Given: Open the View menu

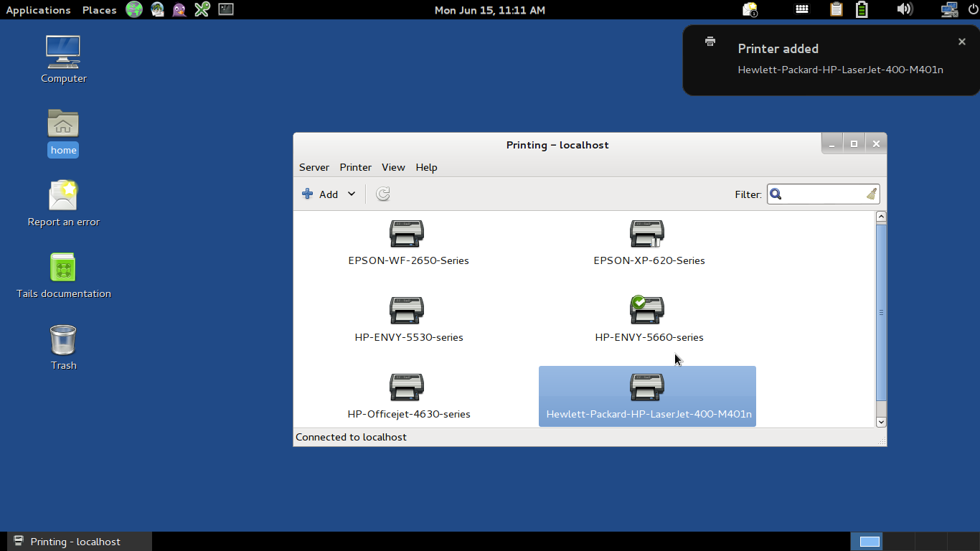Looking at the screenshot, I should tap(393, 167).
